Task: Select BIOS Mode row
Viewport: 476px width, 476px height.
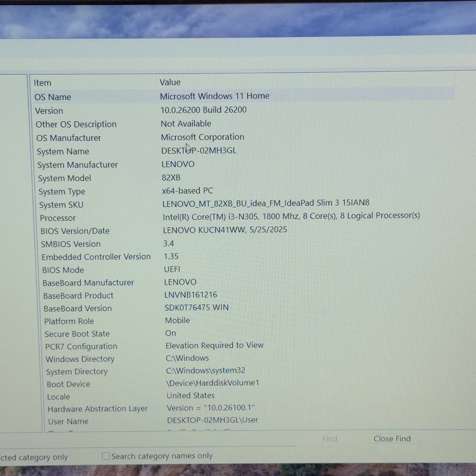Action: pyautogui.click(x=63, y=270)
